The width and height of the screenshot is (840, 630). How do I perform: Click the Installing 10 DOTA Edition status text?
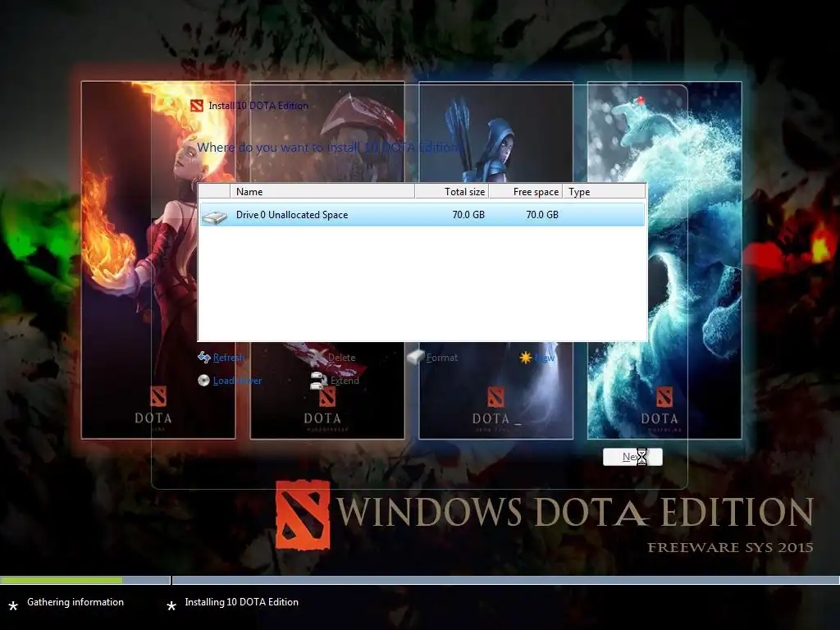242,602
